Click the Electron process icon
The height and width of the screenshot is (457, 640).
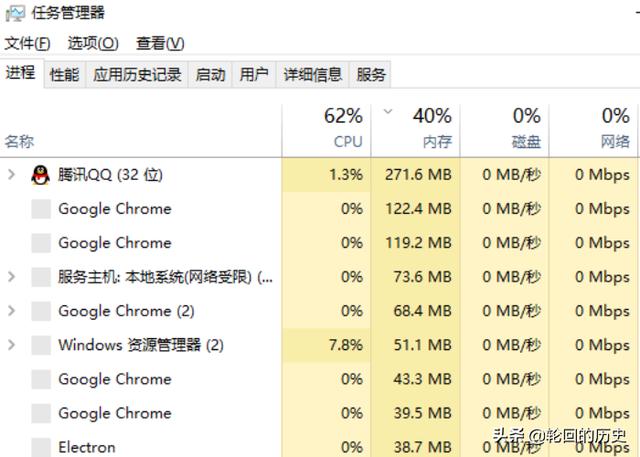coord(40,447)
